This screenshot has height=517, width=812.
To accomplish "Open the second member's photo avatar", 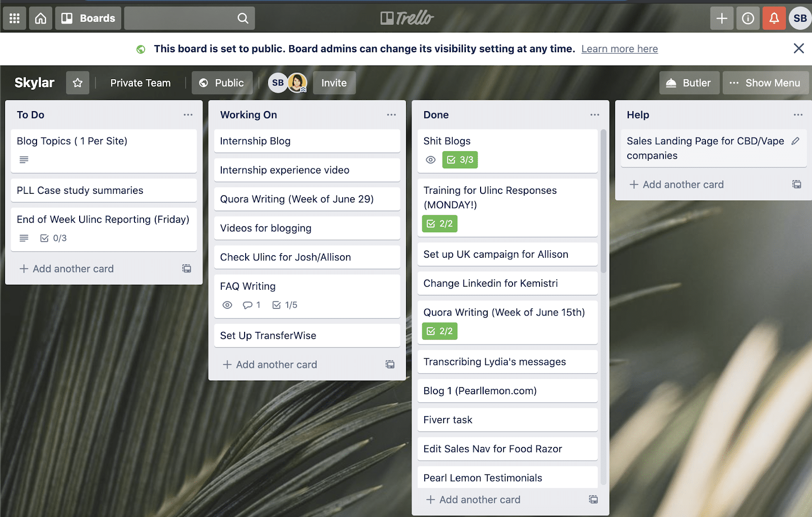I will click(297, 83).
